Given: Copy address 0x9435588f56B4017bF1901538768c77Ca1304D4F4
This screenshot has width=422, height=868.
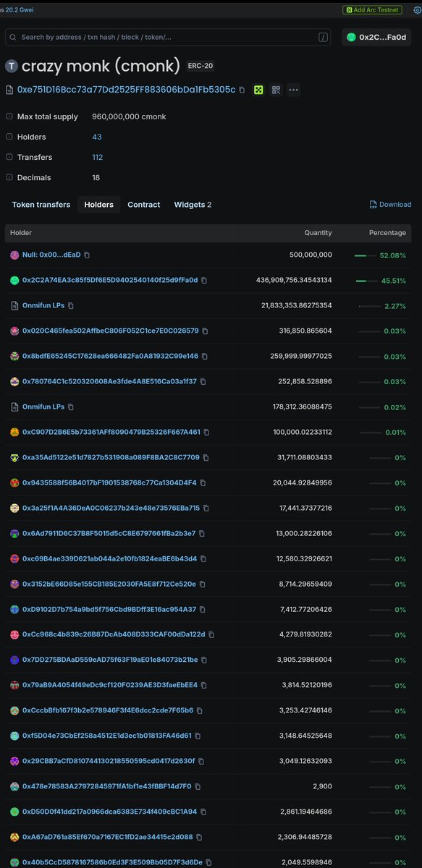Looking at the screenshot, I should 203,483.
